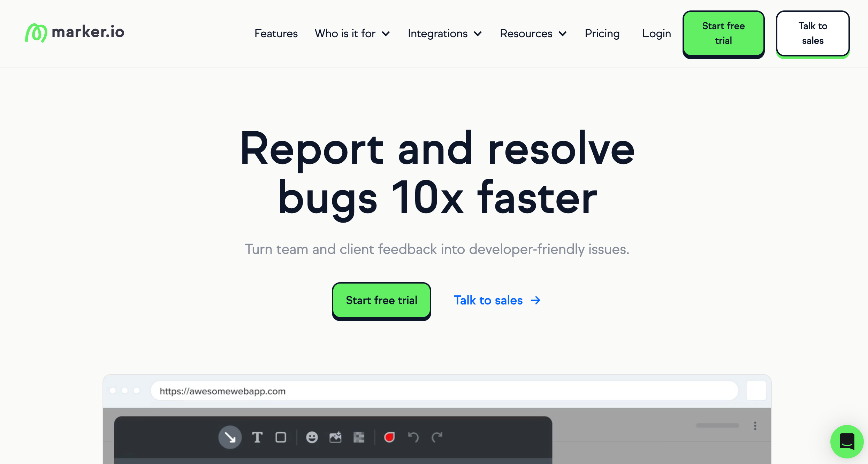The image size is (868, 464).
Task: Select the blur pixelate tool
Action: click(359, 437)
